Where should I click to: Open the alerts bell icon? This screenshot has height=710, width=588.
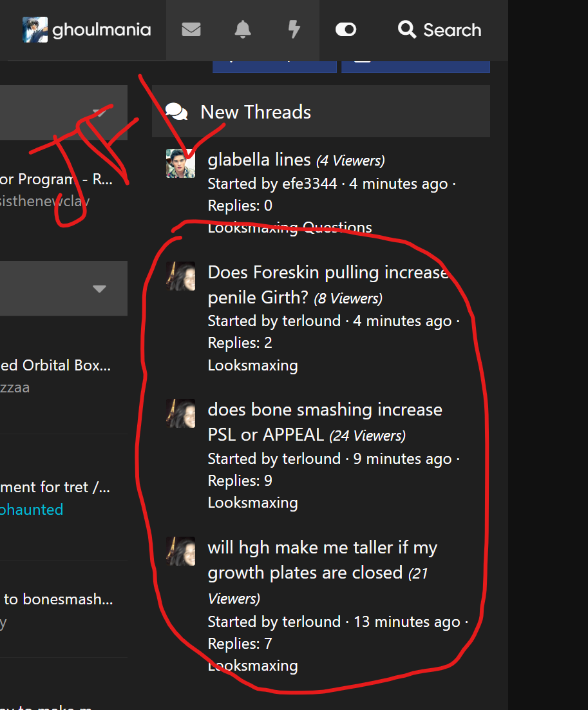(x=243, y=30)
